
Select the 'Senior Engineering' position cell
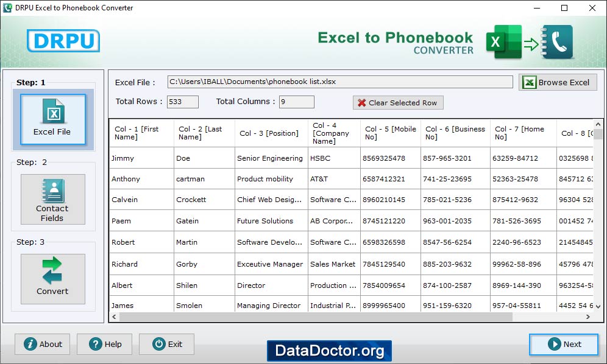(x=271, y=158)
